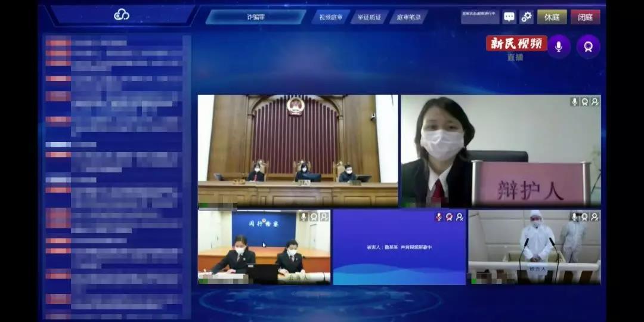Viewport: 644px width, 322px height.
Task: Toggle the main purple webcam button
Action: click(x=588, y=47)
